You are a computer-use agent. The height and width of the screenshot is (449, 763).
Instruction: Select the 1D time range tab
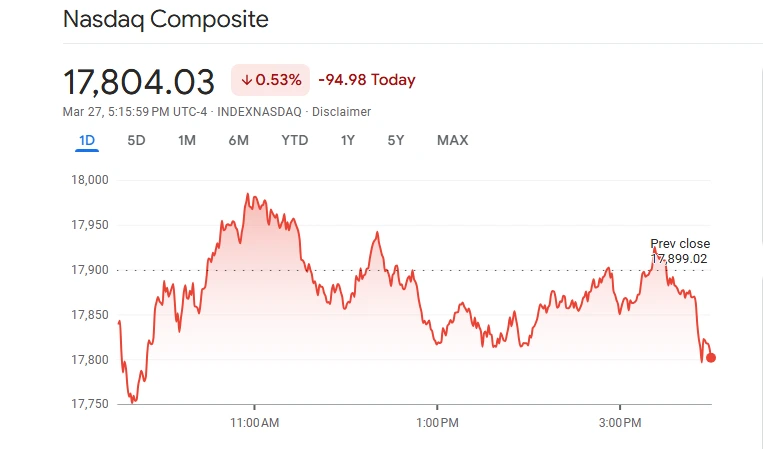tap(87, 140)
